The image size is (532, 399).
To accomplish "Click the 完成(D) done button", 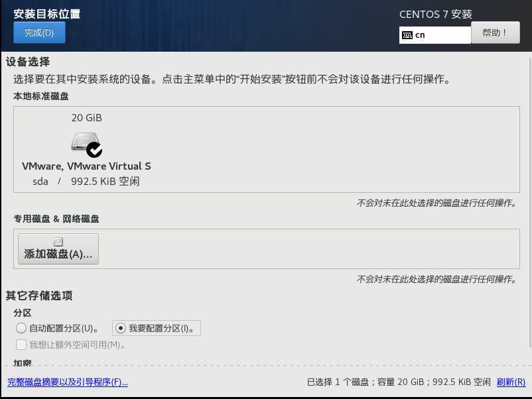I will [x=39, y=32].
